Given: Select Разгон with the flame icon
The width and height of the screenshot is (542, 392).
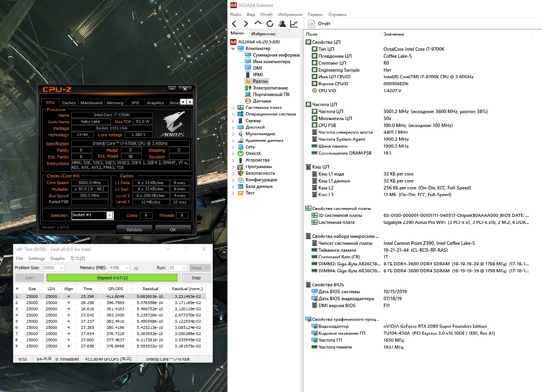Looking at the screenshot, I should (256, 81).
